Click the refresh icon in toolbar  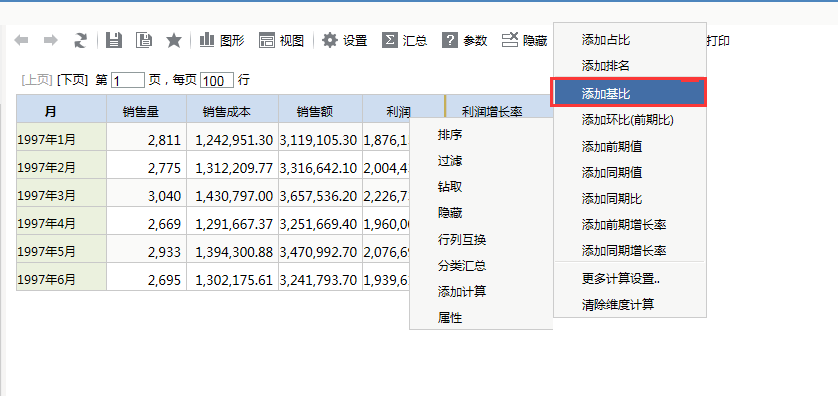(80, 40)
